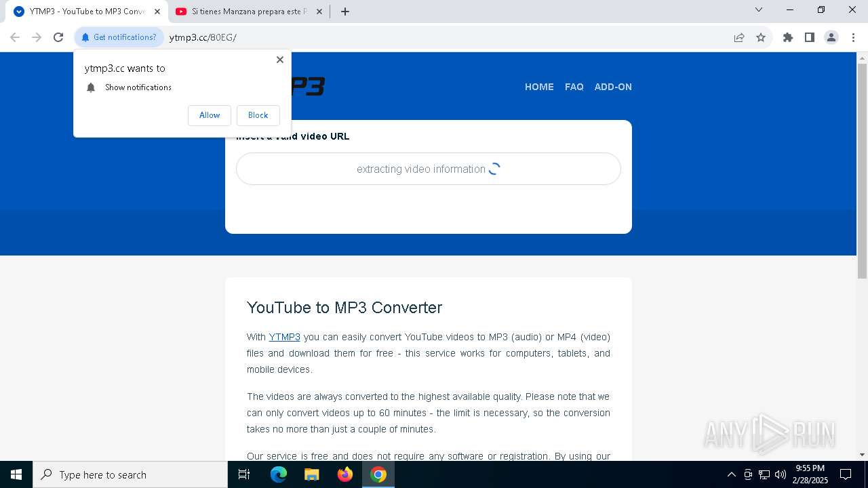Screen dimensions: 868x488
Task: Open Task View in the taskbar
Action: 244,474
